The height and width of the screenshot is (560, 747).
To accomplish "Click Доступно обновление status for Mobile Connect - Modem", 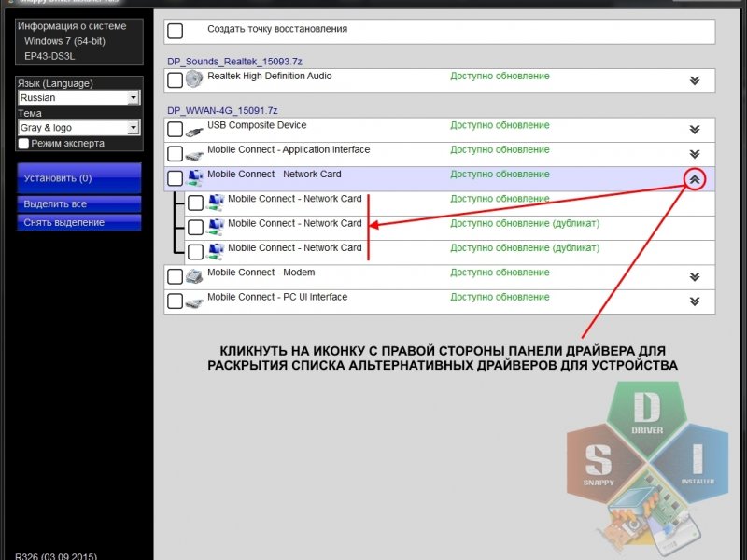I will (x=500, y=273).
